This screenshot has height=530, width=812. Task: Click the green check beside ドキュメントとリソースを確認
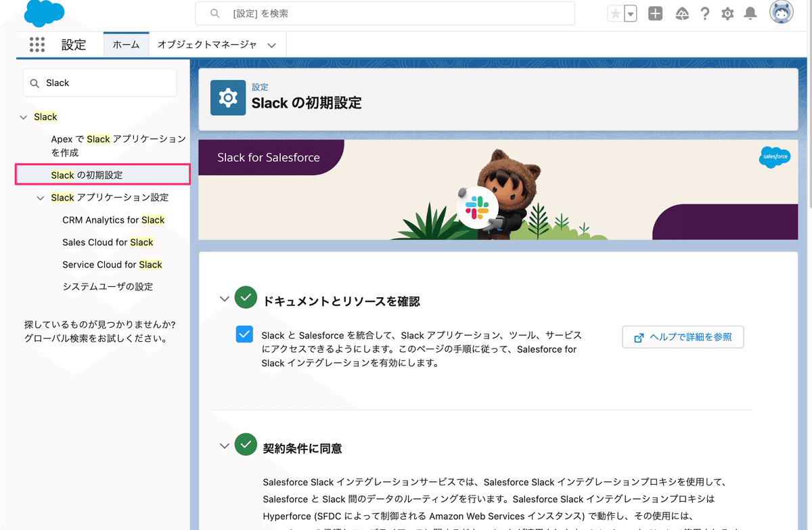[246, 298]
